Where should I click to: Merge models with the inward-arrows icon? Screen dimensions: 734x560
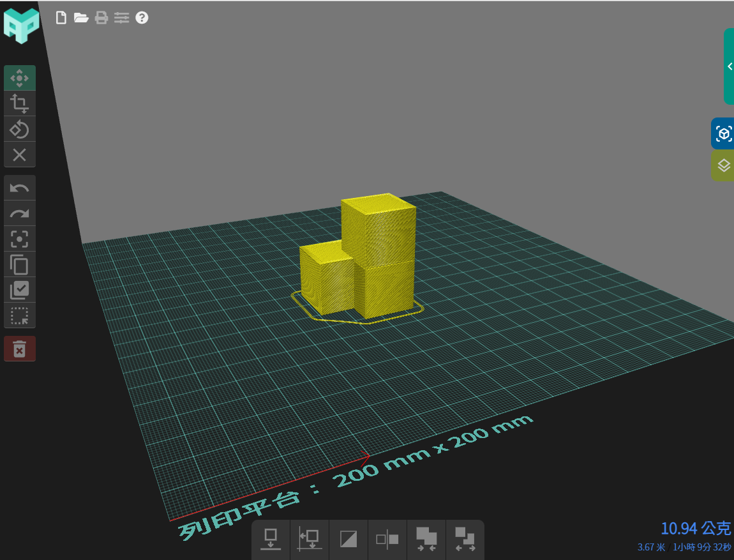tap(426, 540)
